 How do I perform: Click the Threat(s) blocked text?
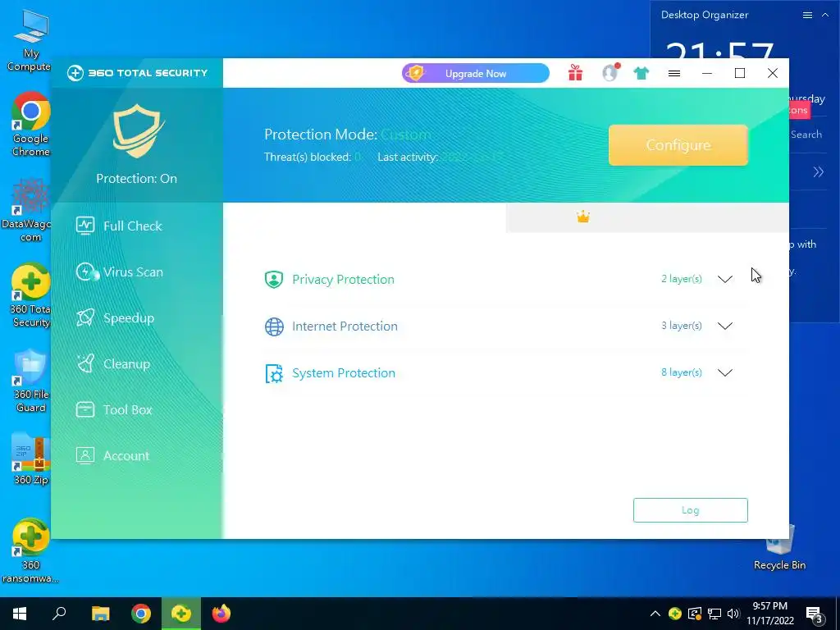tap(308, 157)
